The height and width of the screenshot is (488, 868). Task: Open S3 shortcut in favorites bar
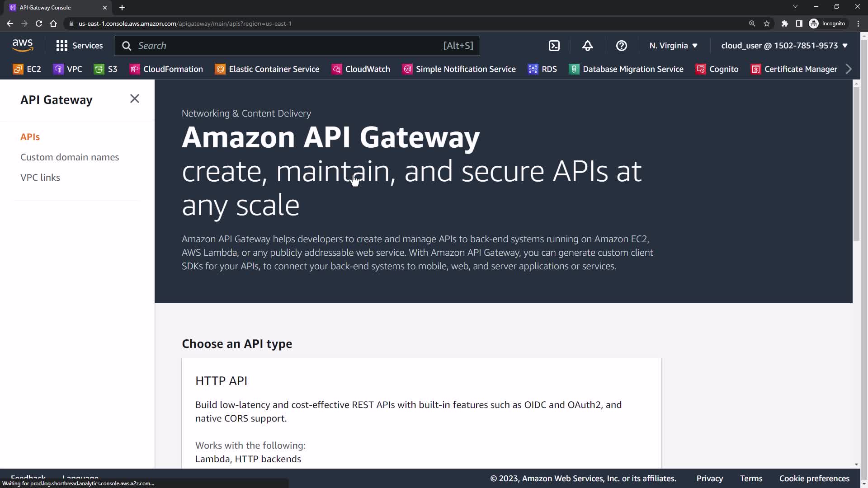pyautogui.click(x=105, y=69)
